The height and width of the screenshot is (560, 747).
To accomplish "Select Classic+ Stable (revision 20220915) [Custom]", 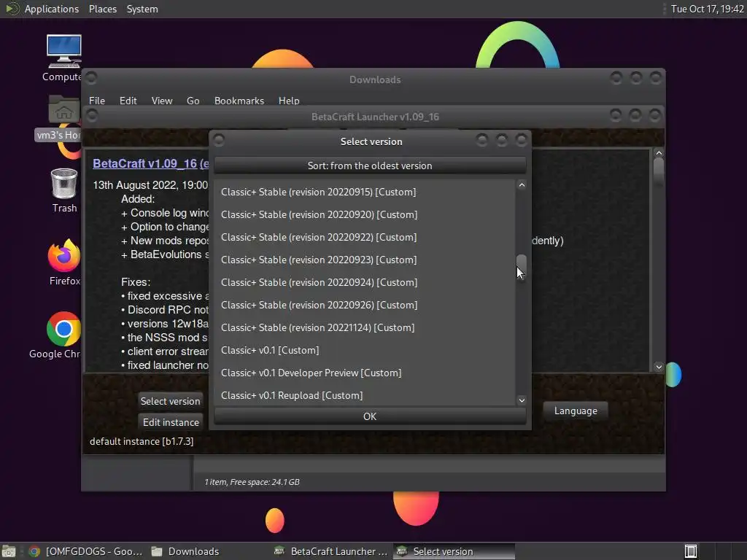I will point(365,192).
